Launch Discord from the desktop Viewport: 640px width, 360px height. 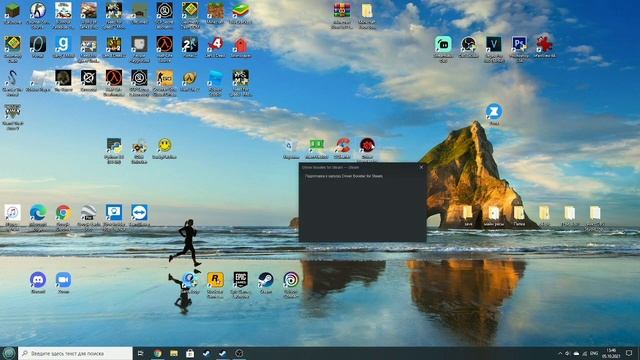tap(38, 280)
